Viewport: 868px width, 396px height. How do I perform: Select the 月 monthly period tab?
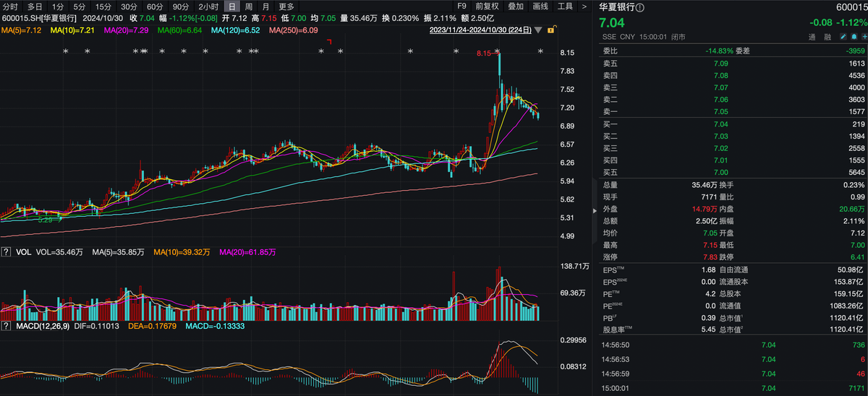(x=266, y=6)
